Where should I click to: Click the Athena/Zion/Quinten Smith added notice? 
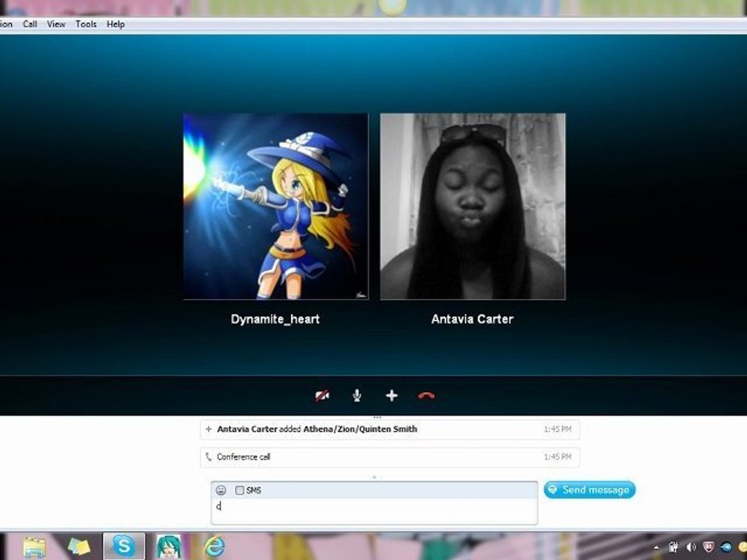pos(390,429)
